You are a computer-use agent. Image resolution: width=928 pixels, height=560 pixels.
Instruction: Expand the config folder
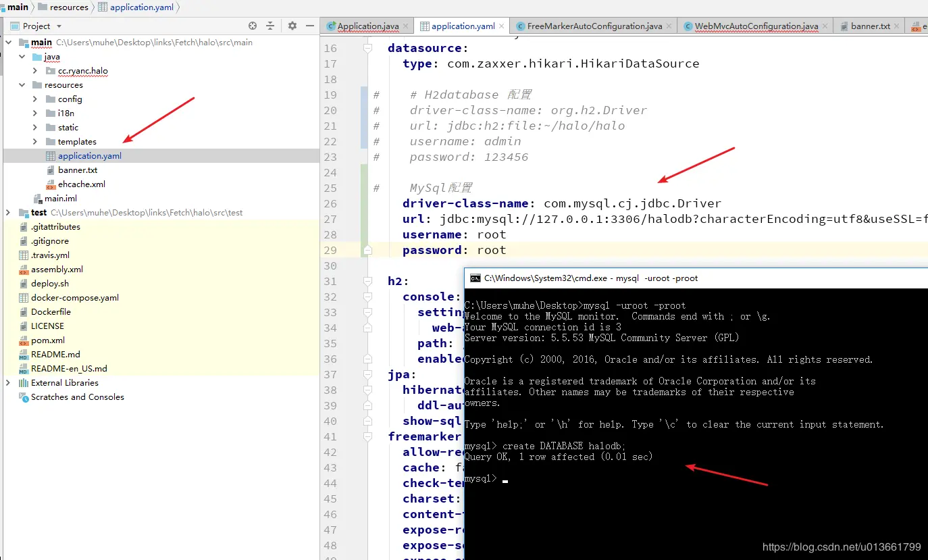[x=35, y=99]
